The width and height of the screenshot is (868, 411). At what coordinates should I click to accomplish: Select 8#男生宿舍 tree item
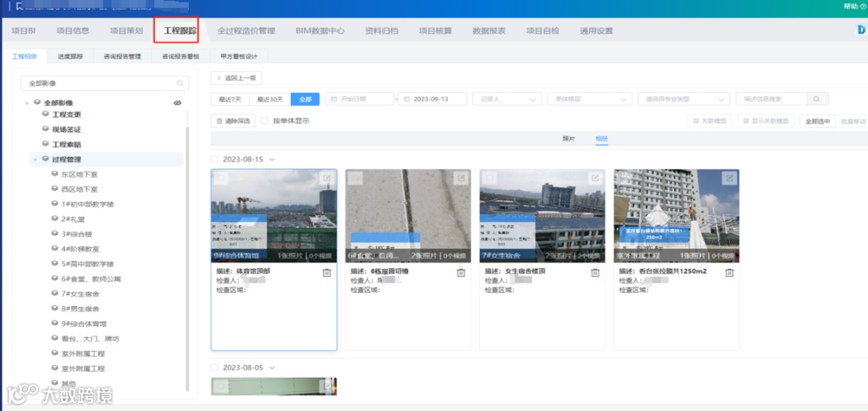(x=80, y=309)
